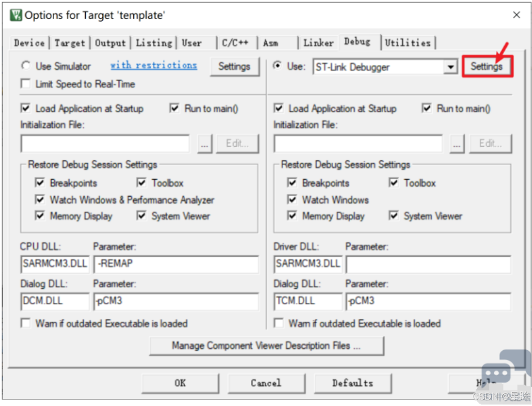Click the Driver DLL field SARMCM3.DLL

tap(308, 264)
